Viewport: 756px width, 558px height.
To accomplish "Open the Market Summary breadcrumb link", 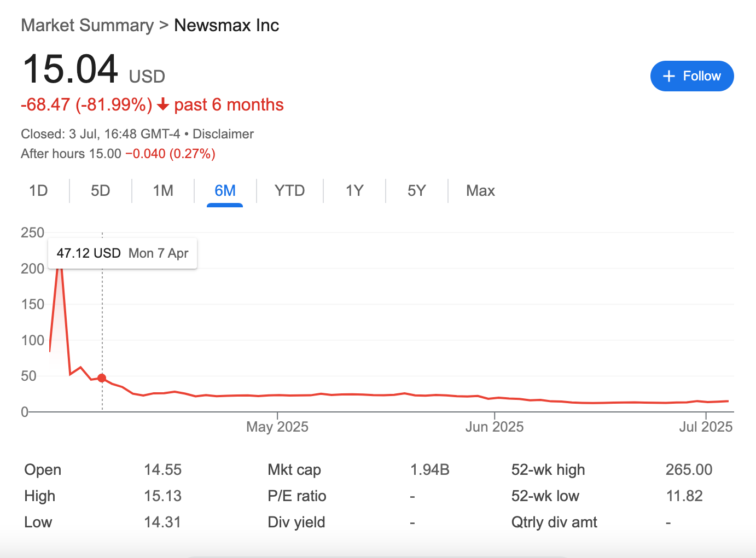I will tap(88, 25).
